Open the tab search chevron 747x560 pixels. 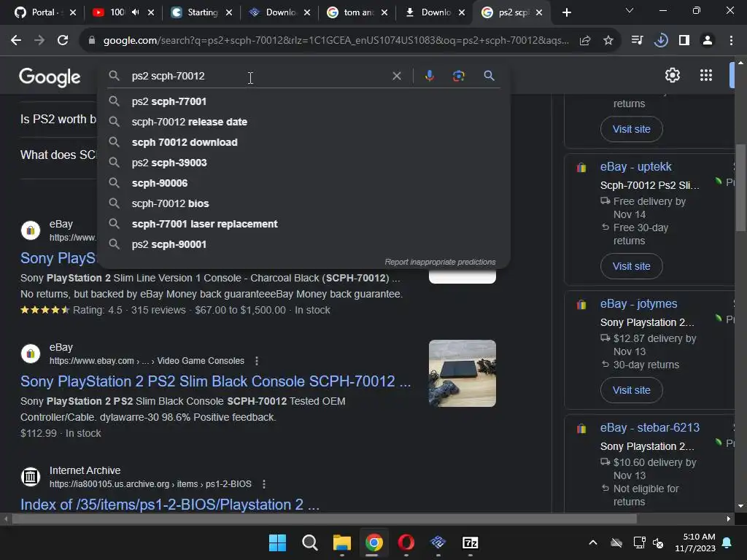(x=630, y=10)
